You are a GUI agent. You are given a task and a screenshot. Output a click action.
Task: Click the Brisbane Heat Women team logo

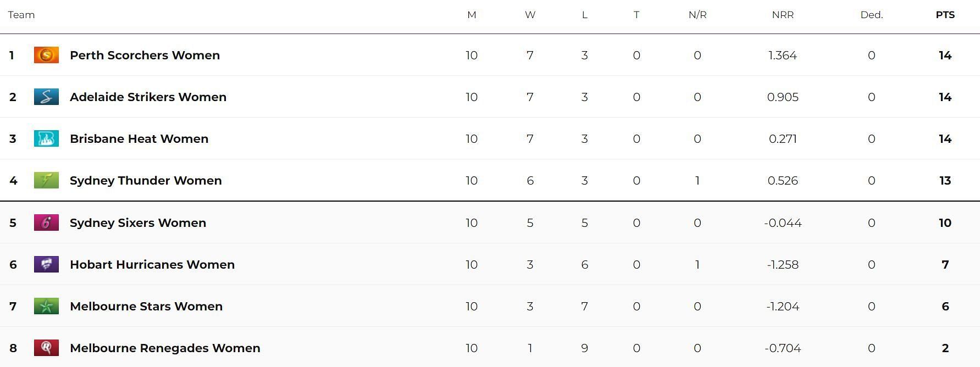pyautogui.click(x=46, y=138)
